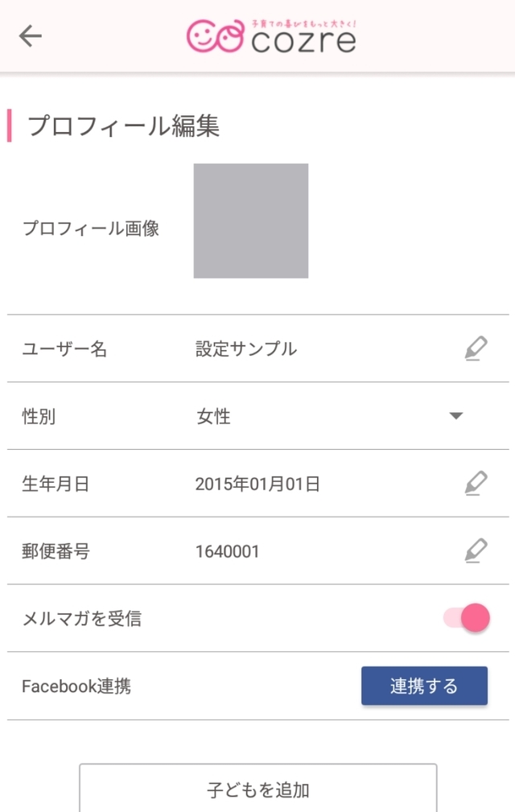Tap the Facebook連携 label
The image size is (515, 812).
pyautogui.click(x=76, y=686)
